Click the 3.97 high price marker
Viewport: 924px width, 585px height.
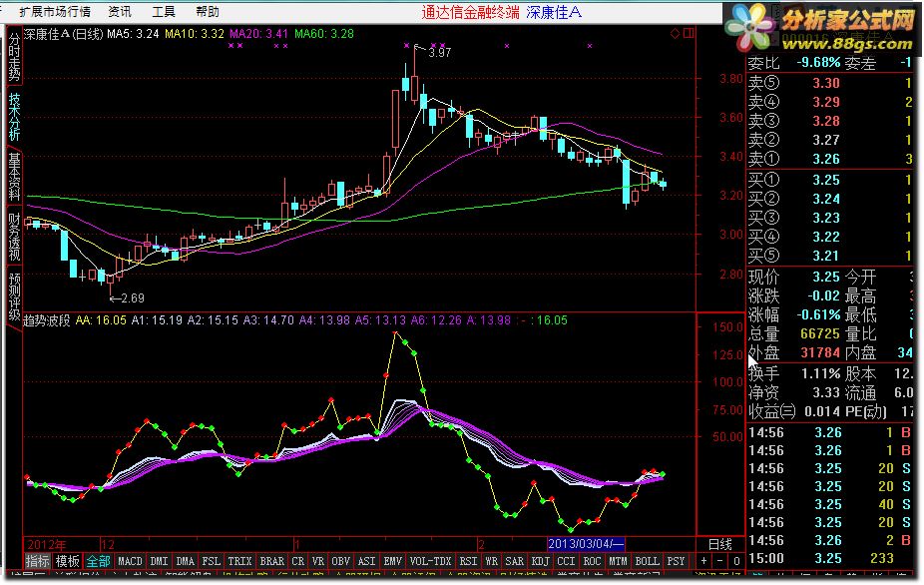click(440, 53)
